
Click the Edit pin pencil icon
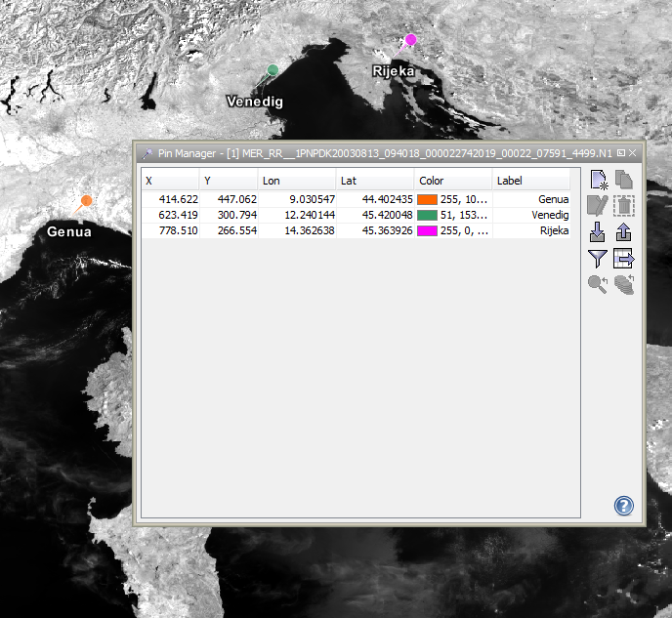(x=598, y=206)
